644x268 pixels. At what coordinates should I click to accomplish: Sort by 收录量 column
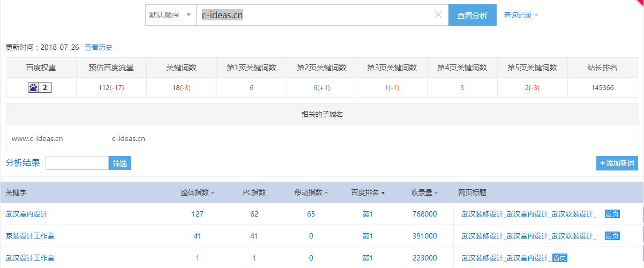click(425, 192)
